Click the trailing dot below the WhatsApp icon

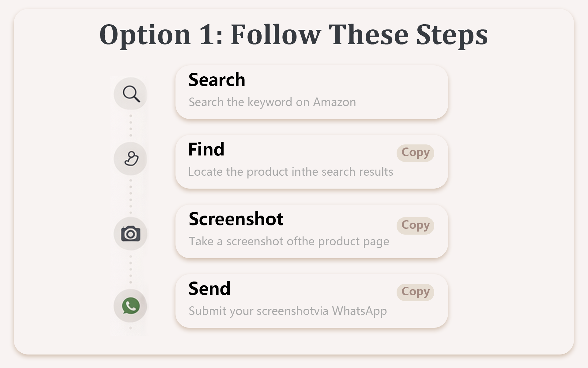(131, 328)
